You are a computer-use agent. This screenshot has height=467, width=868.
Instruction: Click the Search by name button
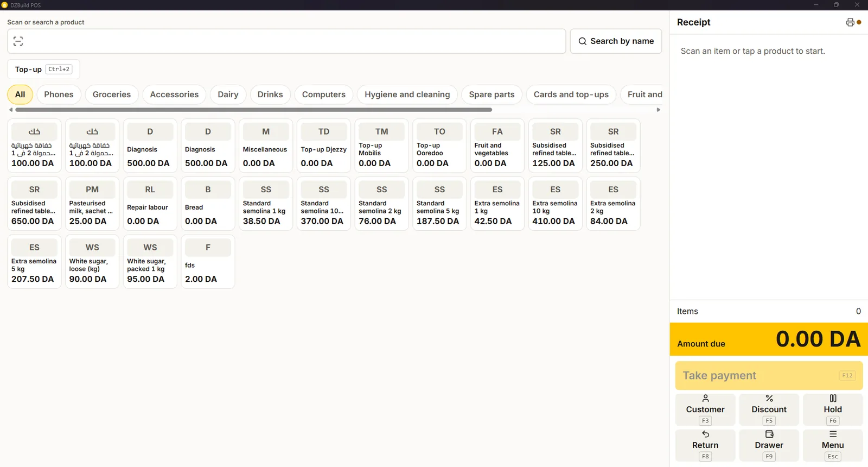pos(616,41)
